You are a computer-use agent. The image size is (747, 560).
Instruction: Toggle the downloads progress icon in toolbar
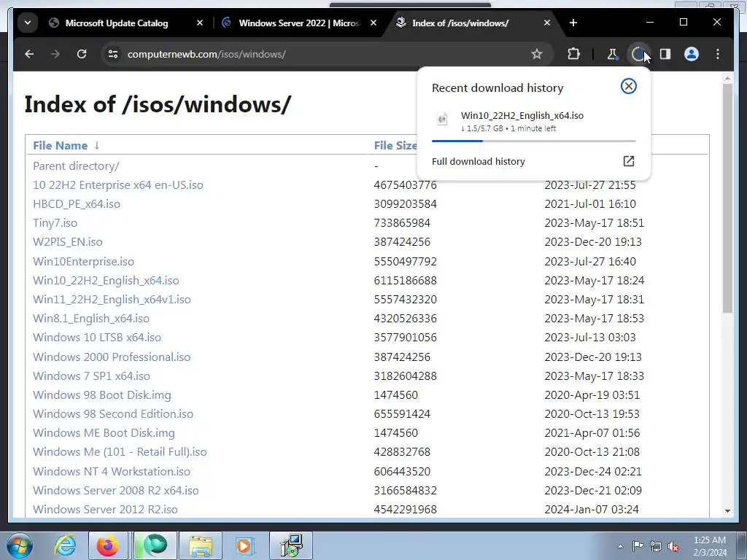[638, 54]
